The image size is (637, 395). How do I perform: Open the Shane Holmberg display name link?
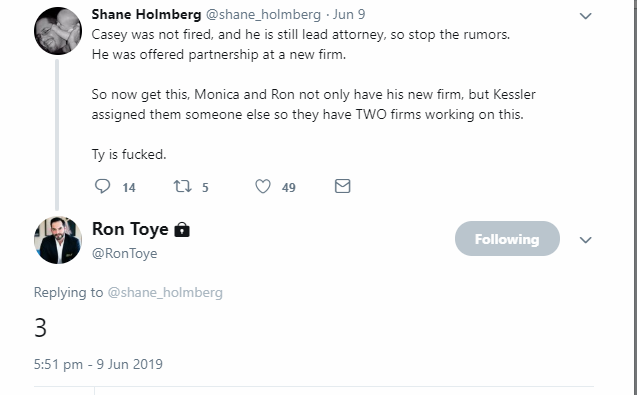pyautogui.click(x=146, y=14)
